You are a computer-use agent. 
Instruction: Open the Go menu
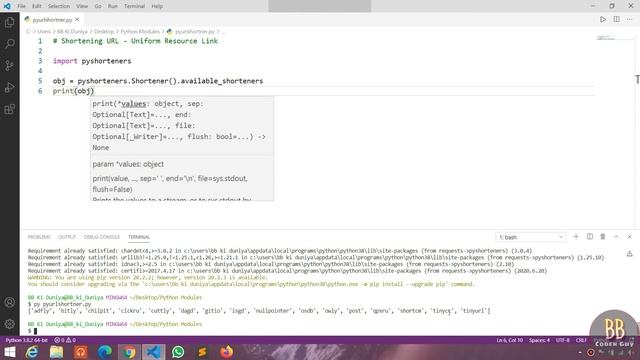98,6
